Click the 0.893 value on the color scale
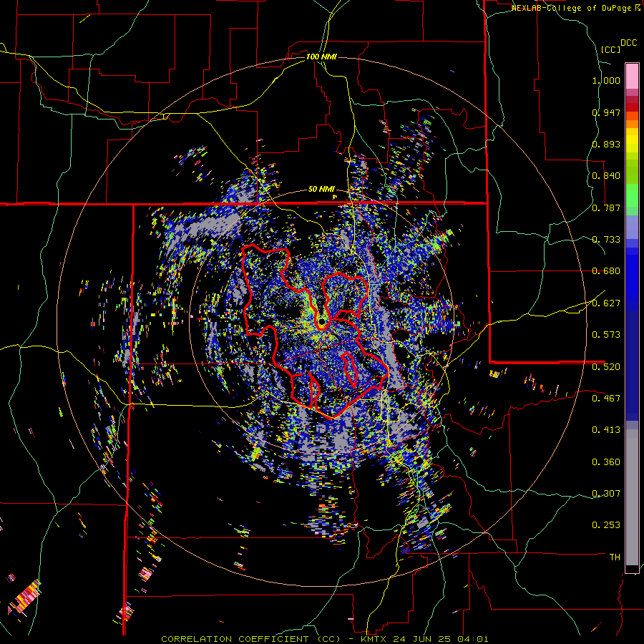 [606, 144]
